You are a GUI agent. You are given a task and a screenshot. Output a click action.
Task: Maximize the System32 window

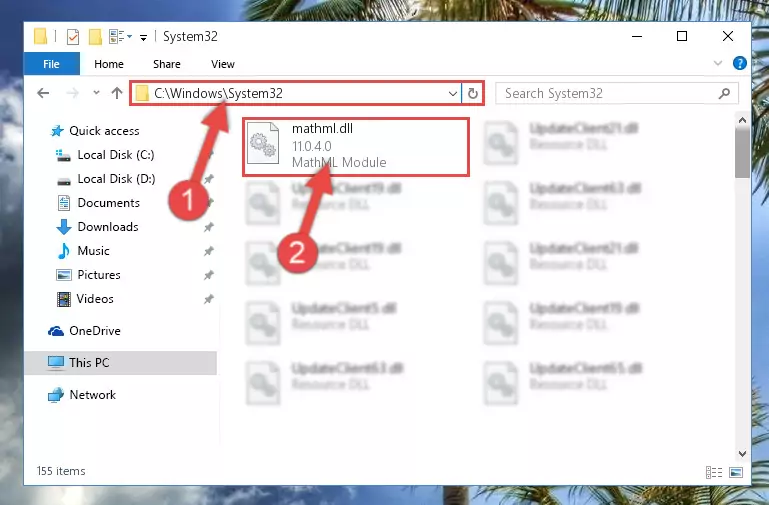coord(682,36)
